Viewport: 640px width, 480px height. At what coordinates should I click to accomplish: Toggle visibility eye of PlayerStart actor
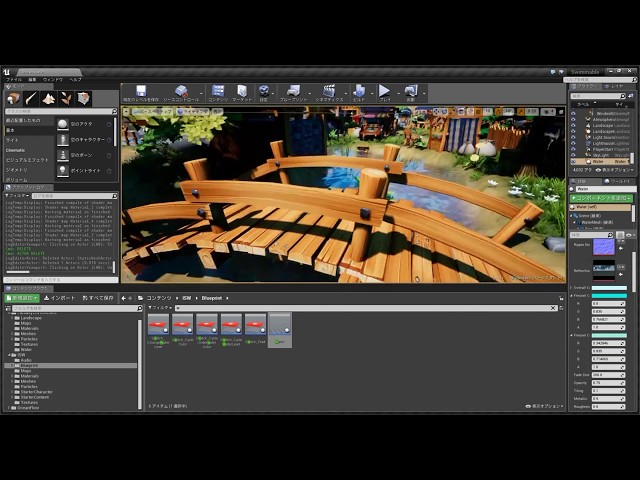tap(573, 149)
